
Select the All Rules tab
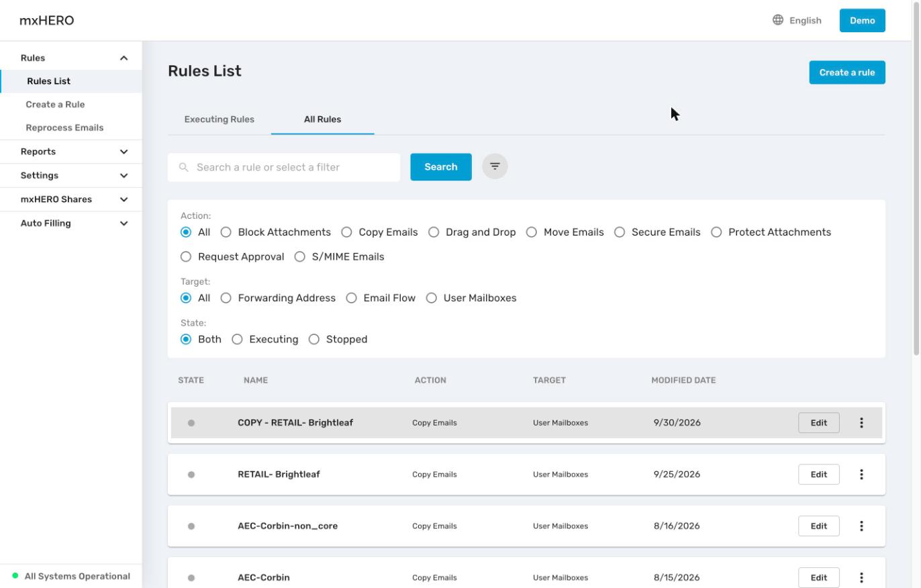tap(322, 119)
